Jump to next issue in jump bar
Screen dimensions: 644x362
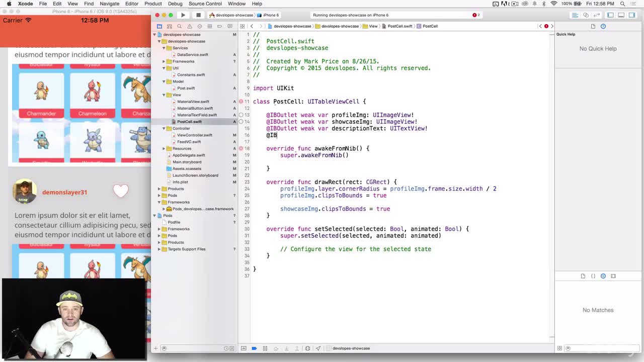(x=552, y=26)
